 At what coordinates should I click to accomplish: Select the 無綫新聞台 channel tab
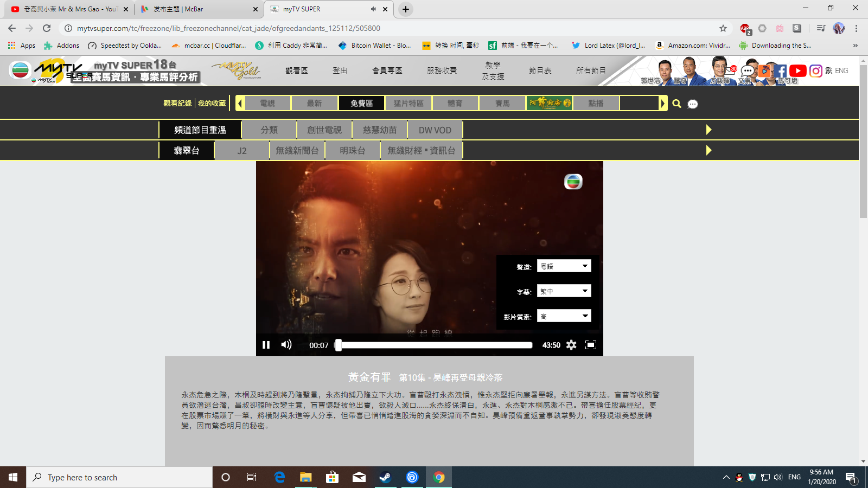tap(297, 151)
